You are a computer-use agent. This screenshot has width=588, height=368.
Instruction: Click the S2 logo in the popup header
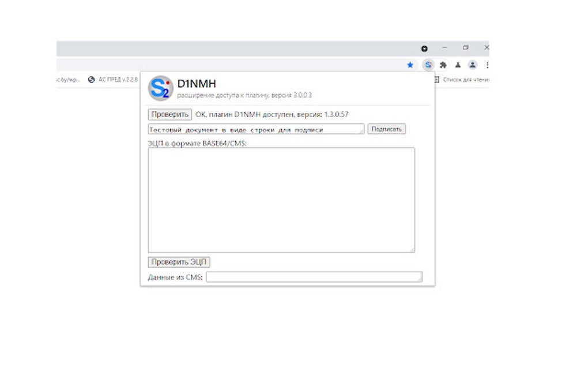[161, 88]
